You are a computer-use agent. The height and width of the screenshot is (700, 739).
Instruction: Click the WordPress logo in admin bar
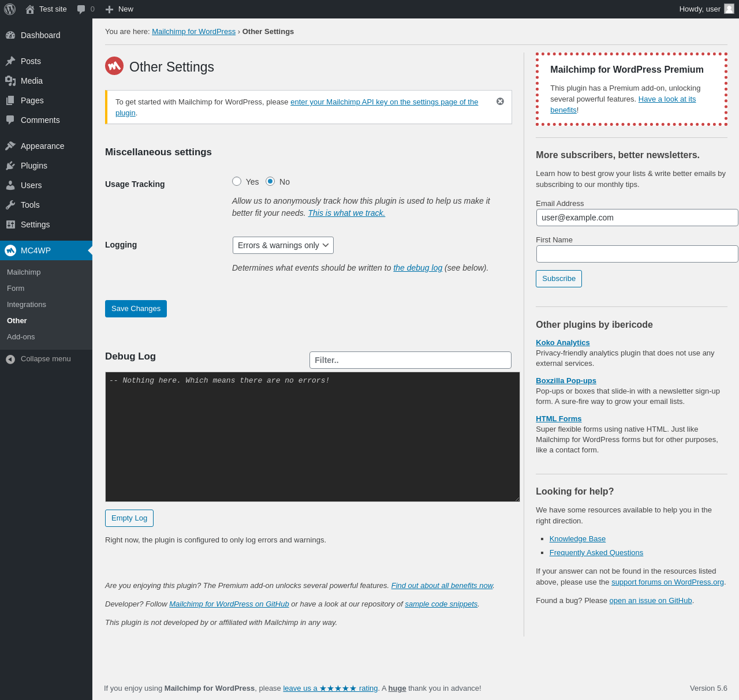(x=10, y=9)
